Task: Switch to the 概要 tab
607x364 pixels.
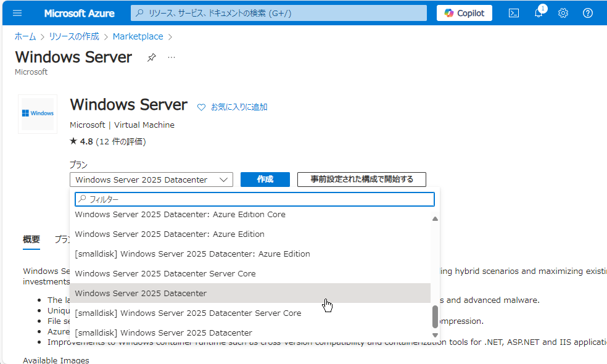Action: (31, 238)
